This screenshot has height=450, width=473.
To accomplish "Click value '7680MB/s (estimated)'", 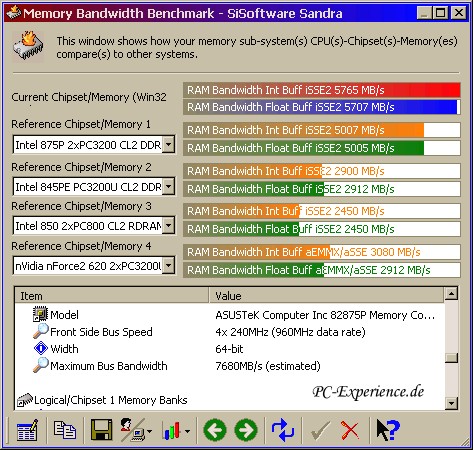I will [268, 366].
